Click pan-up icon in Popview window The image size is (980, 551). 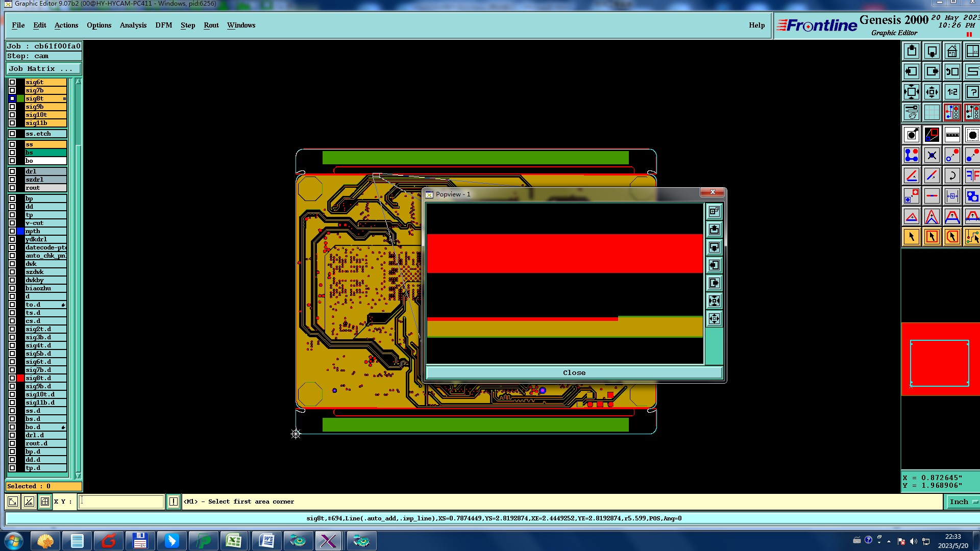tap(714, 229)
